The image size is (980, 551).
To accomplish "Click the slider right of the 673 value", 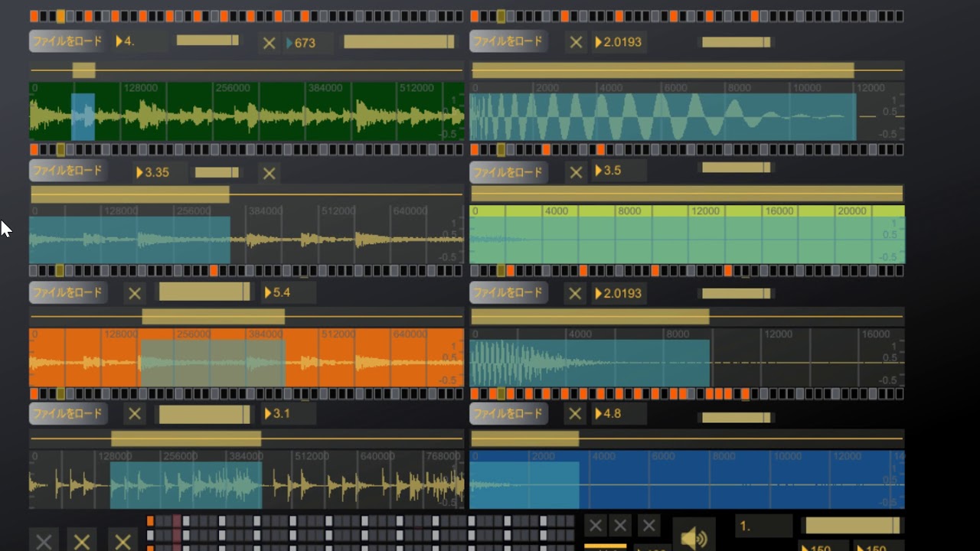I will click(399, 42).
